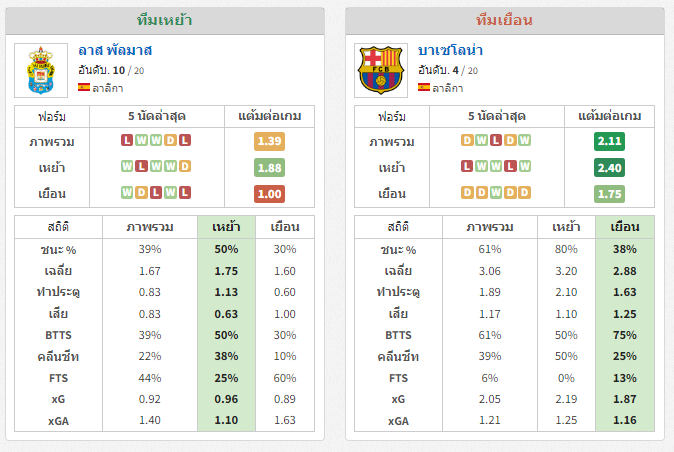Select away team 1.75 points-per-game badge
The height and width of the screenshot is (452, 674).
click(610, 194)
